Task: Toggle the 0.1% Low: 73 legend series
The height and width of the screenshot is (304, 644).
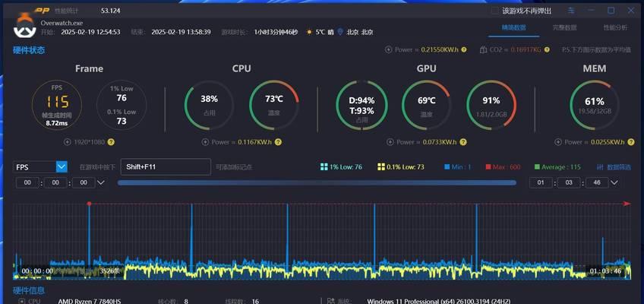Action: click(400, 166)
